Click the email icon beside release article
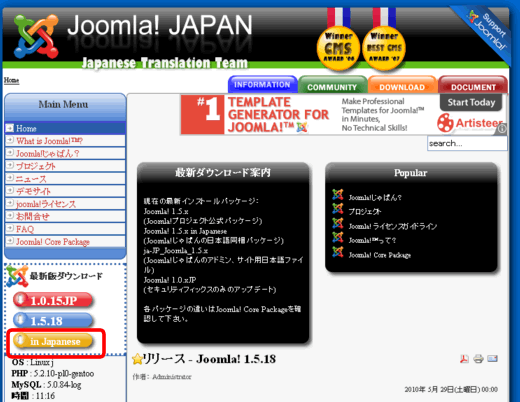 492,359
